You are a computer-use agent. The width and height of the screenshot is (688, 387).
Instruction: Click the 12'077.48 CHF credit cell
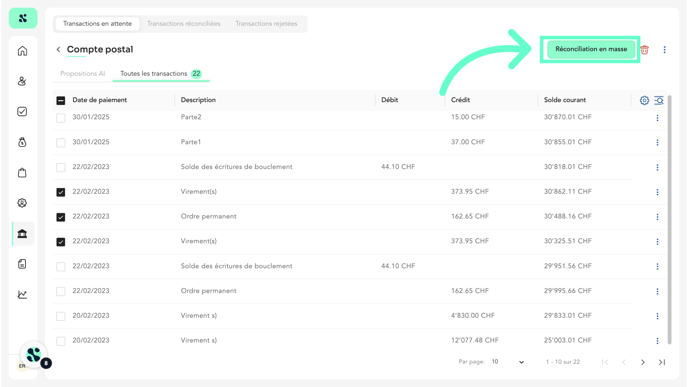pos(475,340)
